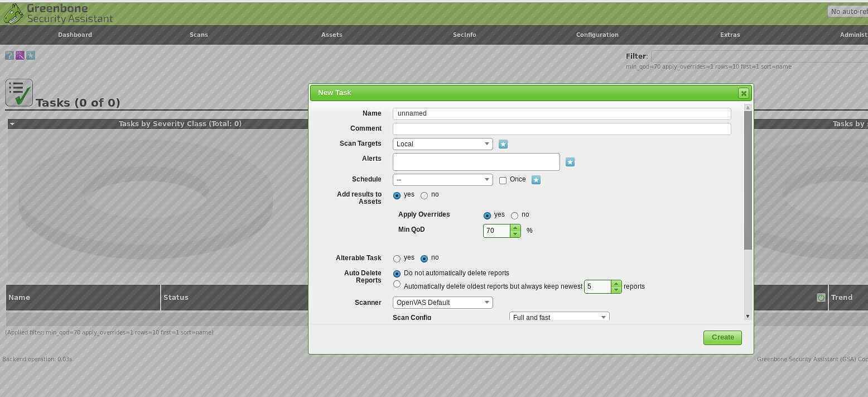
Task: Select yes for Alterable Task
Action: 397,259
